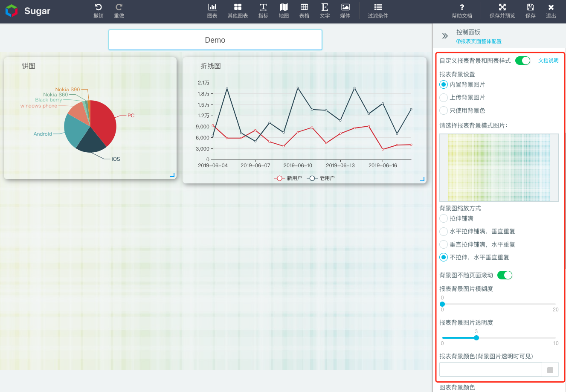The image size is (566, 392).
Task: Select the 折线图 chart title
Action: click(x=211, y=66)
